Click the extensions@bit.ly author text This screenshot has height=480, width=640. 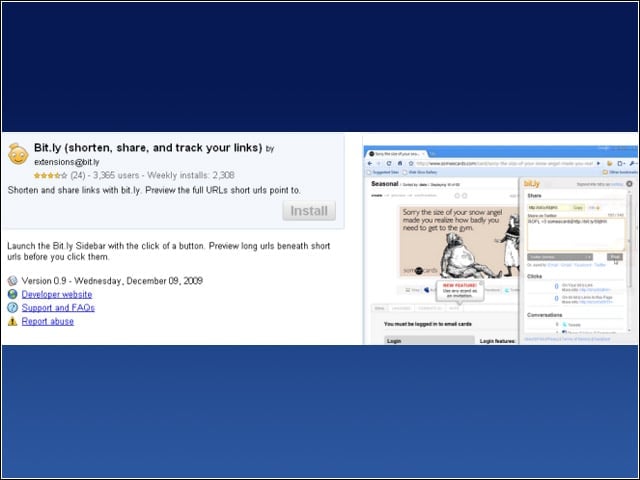point(67,162)
